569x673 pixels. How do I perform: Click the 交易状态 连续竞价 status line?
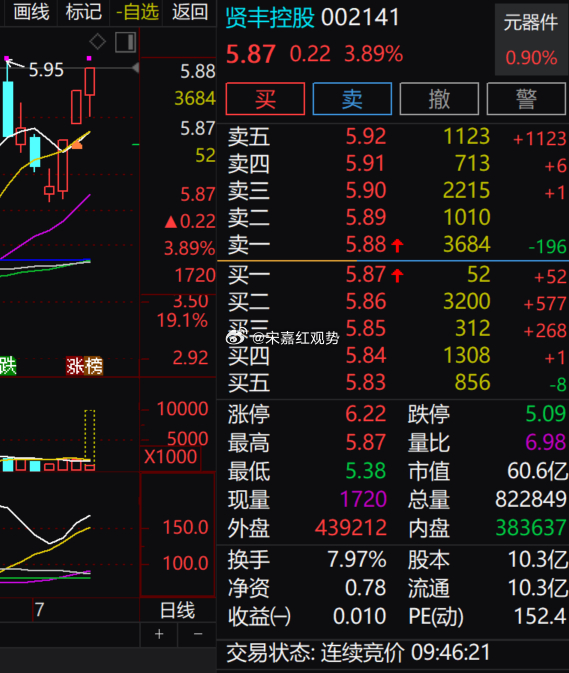point(358,653)
